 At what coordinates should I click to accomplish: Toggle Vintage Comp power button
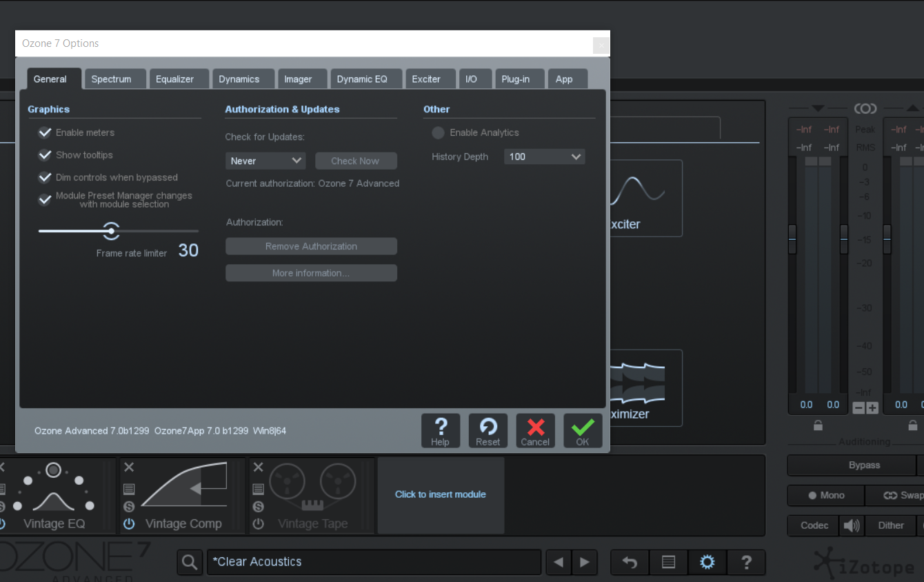point(129,524)
